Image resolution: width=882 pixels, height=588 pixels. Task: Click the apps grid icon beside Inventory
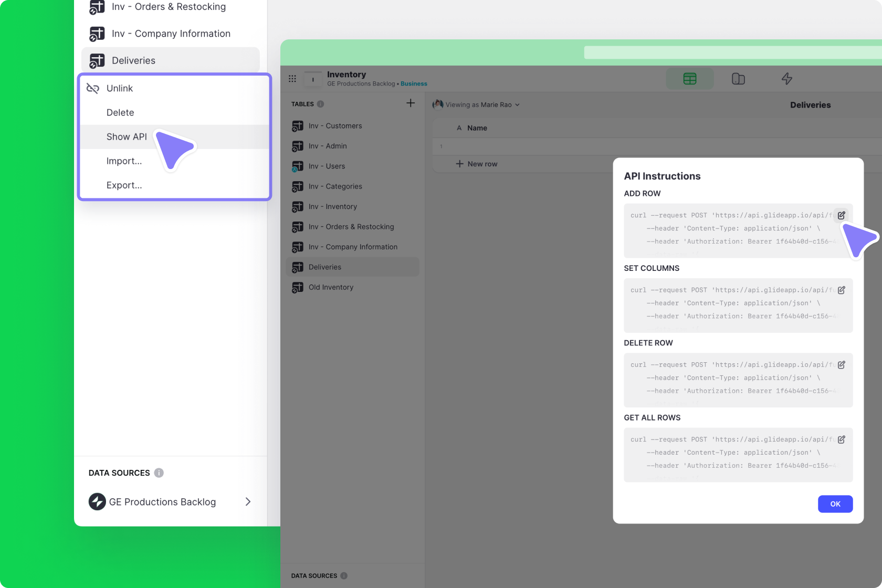tap(292, 79)
